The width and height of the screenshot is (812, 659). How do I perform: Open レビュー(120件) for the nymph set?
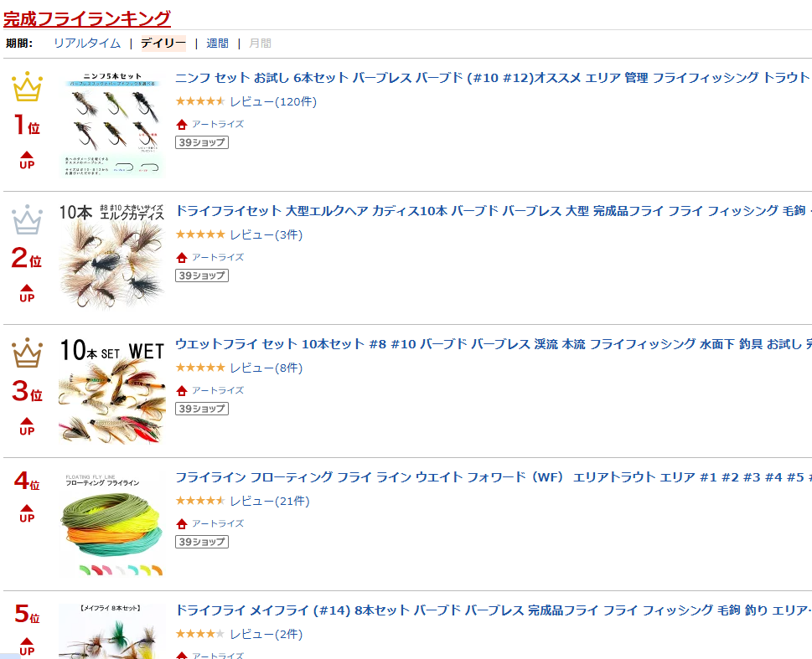pyautogui.click(x=273, y=101)
